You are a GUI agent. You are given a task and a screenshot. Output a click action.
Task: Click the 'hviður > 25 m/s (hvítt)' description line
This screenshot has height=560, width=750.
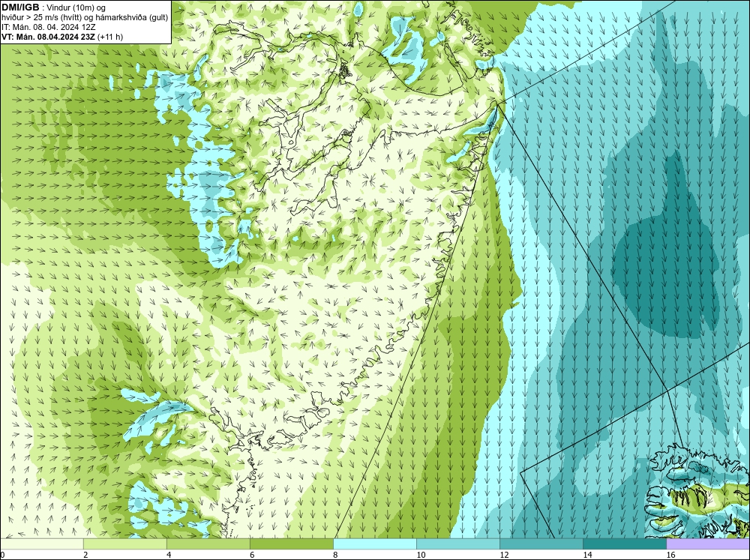coord(85,18)
